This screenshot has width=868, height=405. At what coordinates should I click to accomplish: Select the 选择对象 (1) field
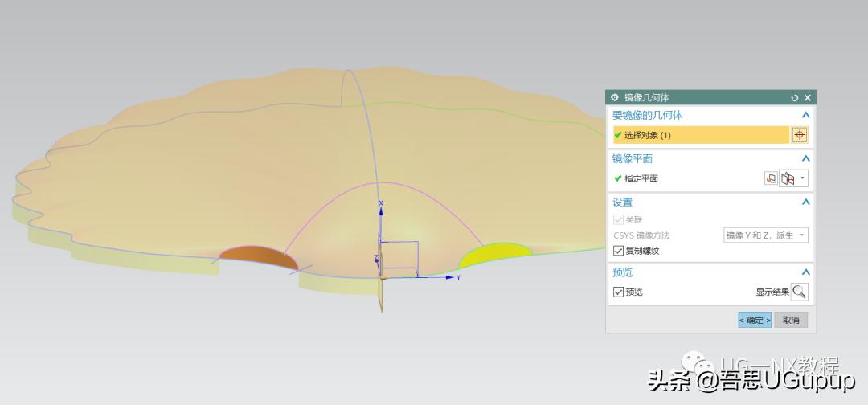point(700,135)
